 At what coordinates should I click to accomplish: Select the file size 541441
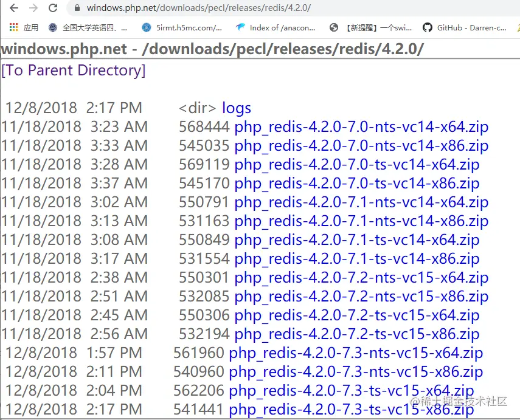pos(199,410)
